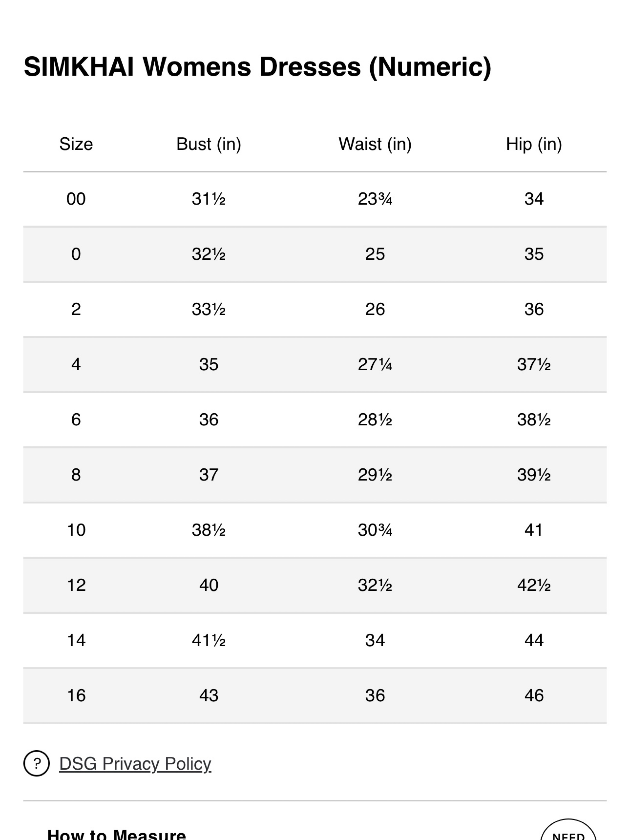630x840 pixels.
Task: Click the 31½ bust value
Action: [x=209, y=199]
